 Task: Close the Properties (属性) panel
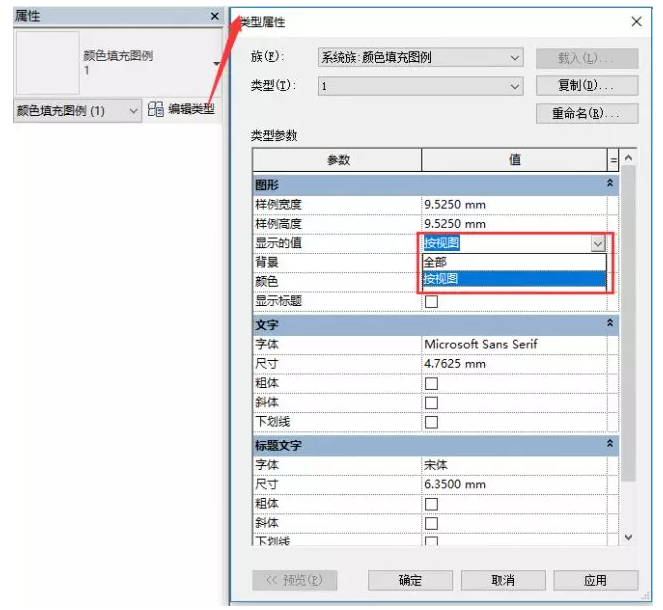pos(214,17)
